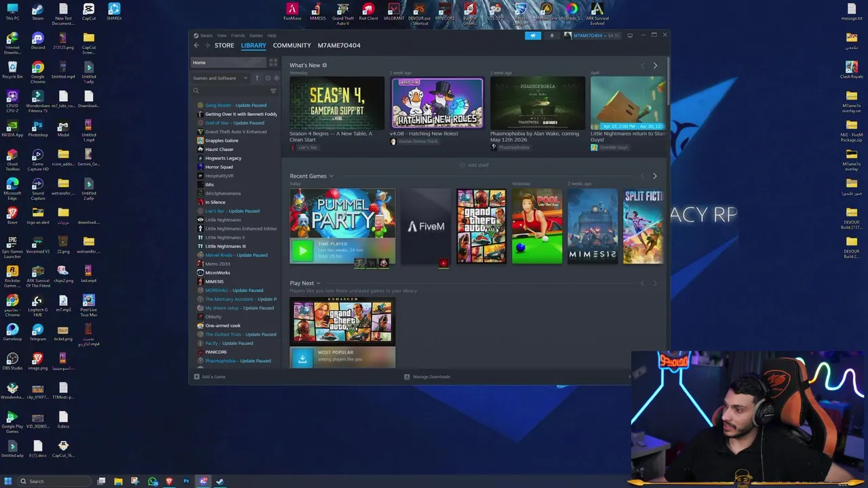Expand the Recent Games shelf dropdown
This screenshot has width=868, height=488.
pos(331,176)
